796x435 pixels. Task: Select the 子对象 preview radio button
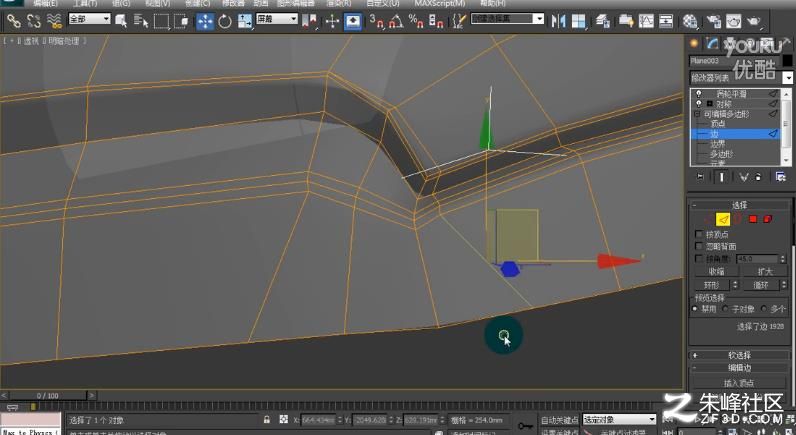[x=725, y=309]
